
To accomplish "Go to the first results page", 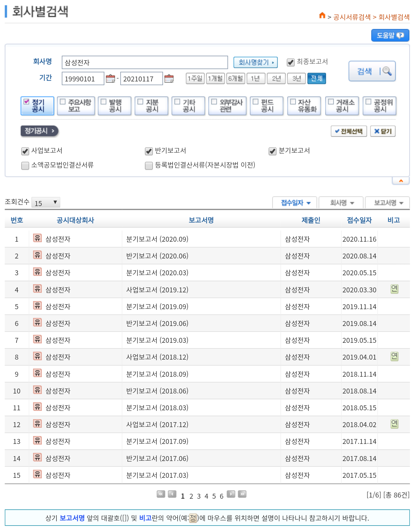I will (x=161, y=494).
